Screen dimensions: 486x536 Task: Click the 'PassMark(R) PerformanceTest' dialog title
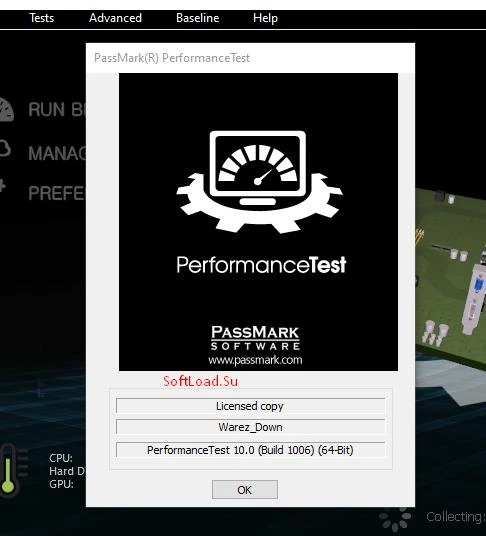coord(172,58)
